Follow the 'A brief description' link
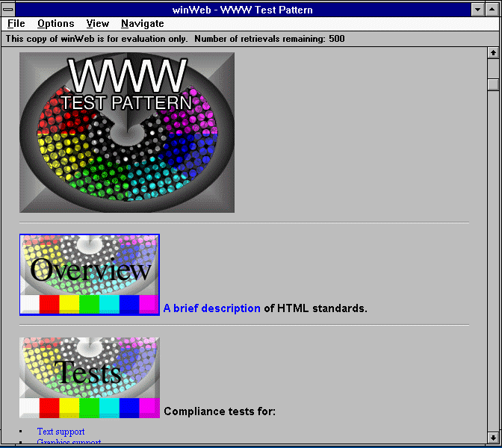 tap(211, 308)
